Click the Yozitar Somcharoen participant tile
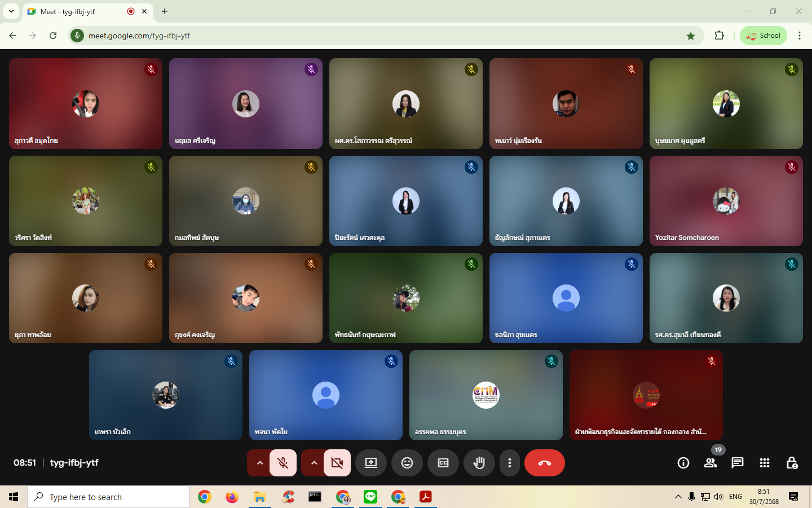The image size is (812, 508). click(726, 201)
